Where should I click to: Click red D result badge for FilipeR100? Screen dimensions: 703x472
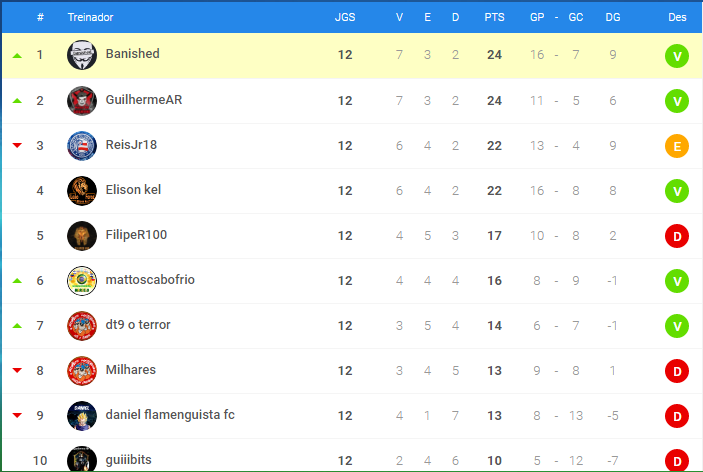pos(677,236)
